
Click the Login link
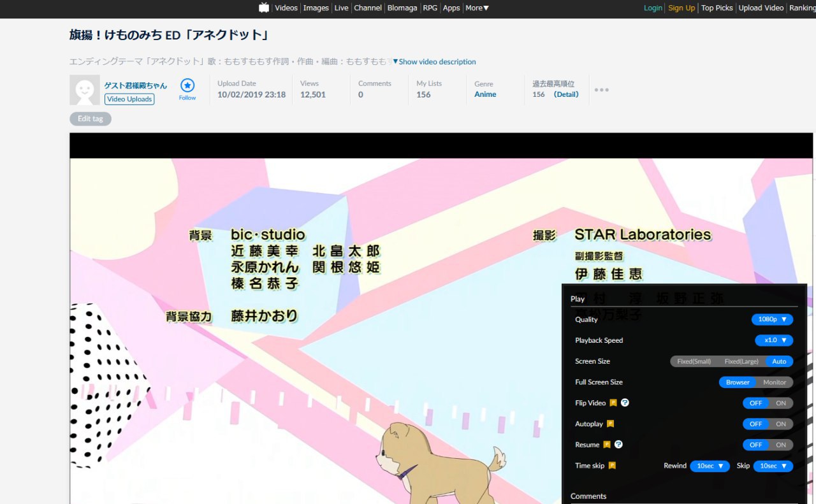(x=653, y=8)
